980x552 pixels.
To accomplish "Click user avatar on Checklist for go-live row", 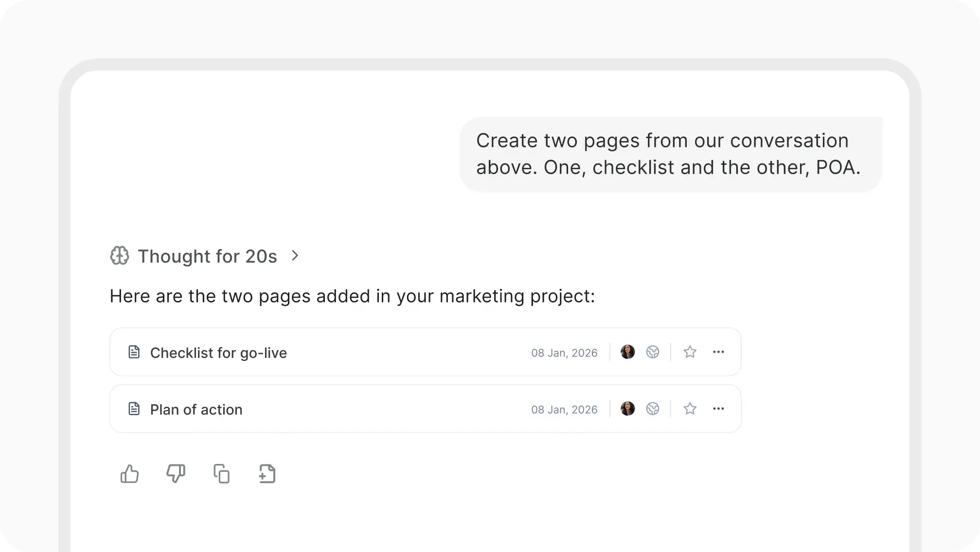I will [x=628, y=352].
